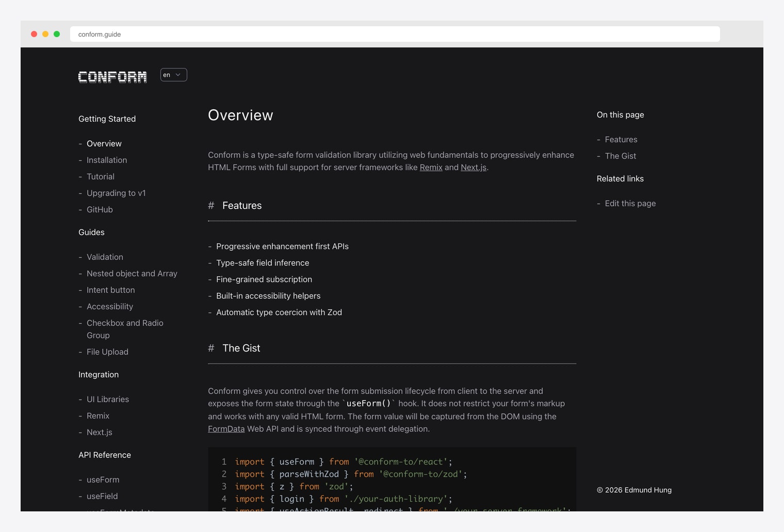Click the # anchor beside The Gist heading

click(211, 348)
